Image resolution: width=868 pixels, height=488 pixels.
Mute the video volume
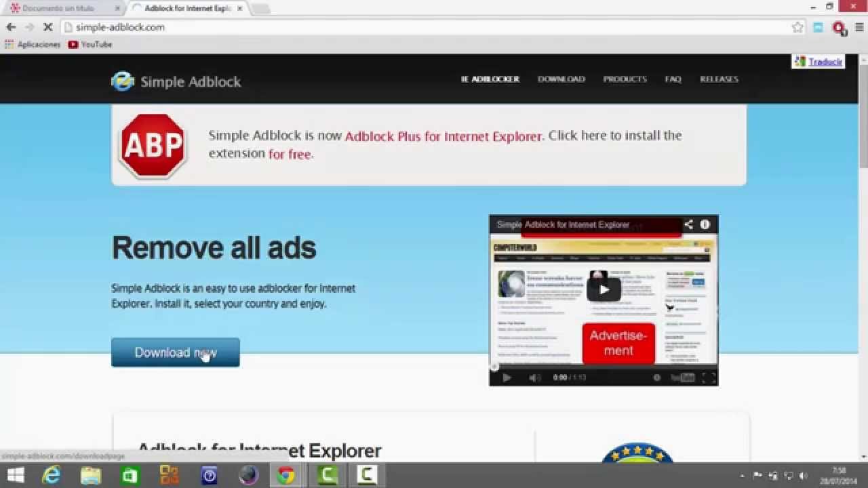(x=535, y=378)
